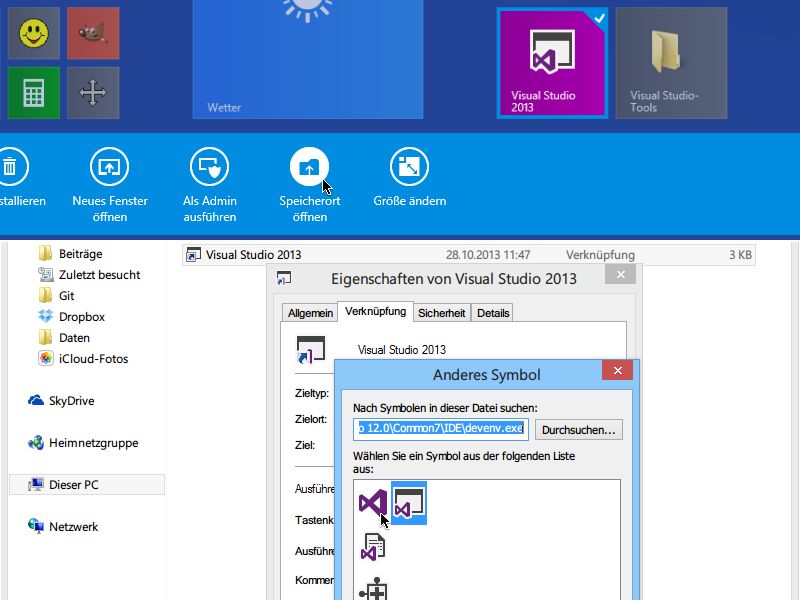Open the green Calculator tile
Screen dimensions: 800x600
coord(34,93)
